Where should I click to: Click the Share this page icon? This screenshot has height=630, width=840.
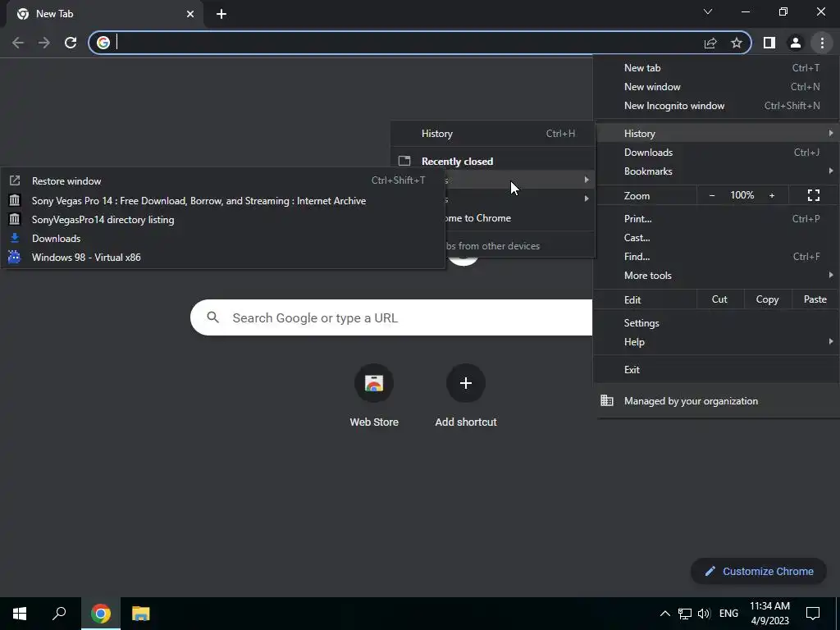[x=710, y=43]
